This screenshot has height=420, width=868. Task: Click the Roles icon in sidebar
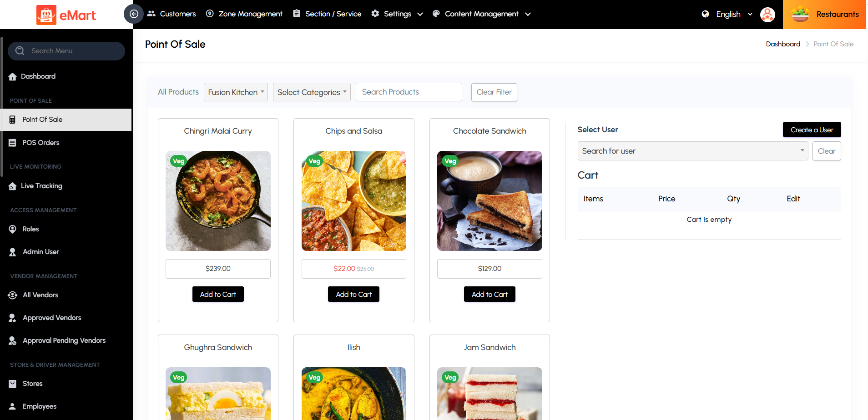coord(13,229)
